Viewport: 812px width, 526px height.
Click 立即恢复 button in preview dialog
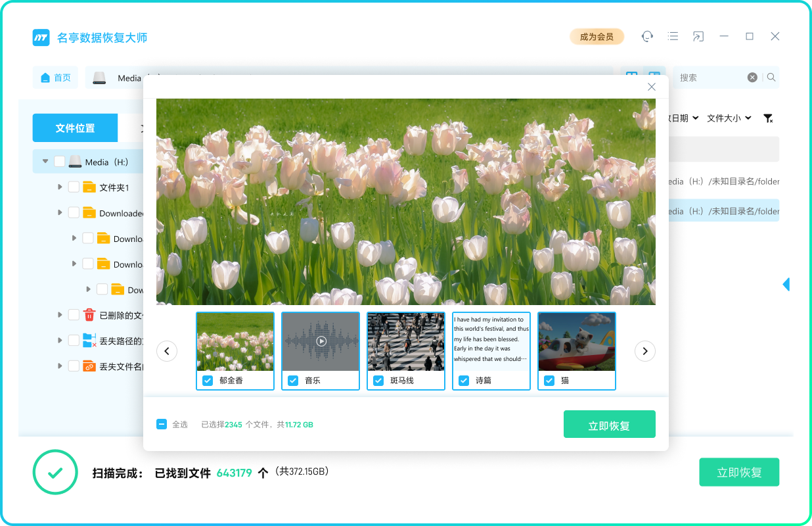[609, 425]
